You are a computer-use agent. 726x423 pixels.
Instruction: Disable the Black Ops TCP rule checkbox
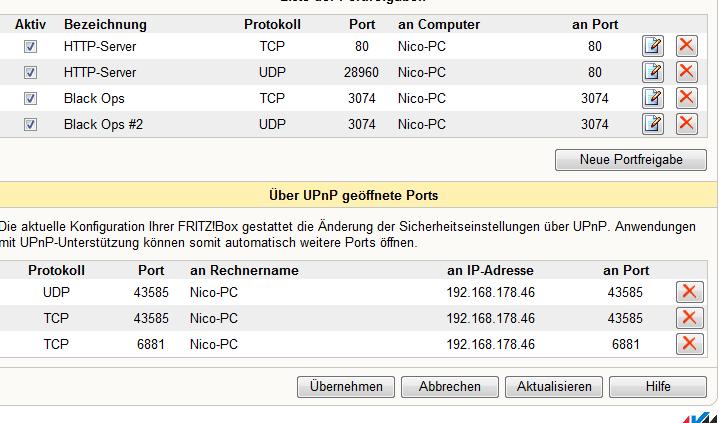(x=31, y=99)
